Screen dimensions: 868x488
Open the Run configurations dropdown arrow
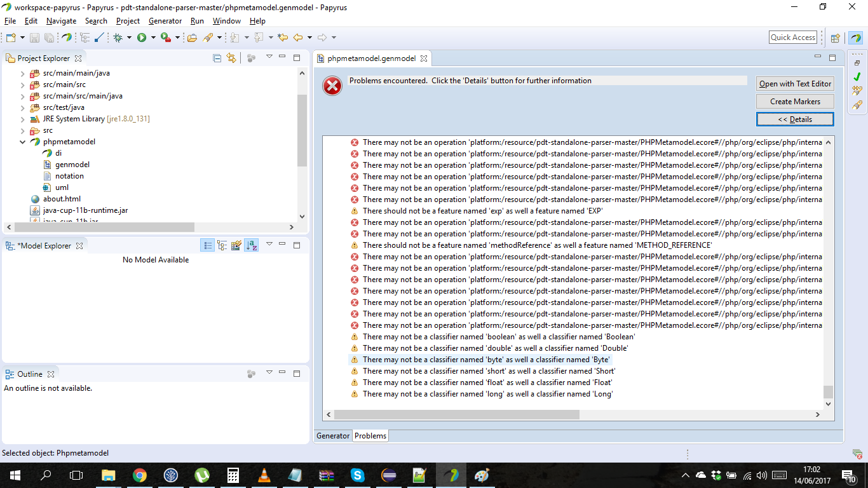pos(153,37)
